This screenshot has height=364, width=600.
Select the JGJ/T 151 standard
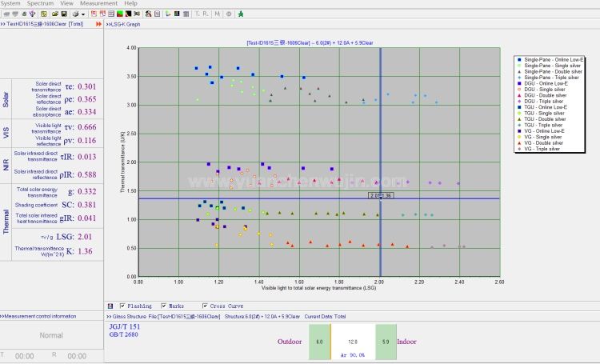pos(125,326)
